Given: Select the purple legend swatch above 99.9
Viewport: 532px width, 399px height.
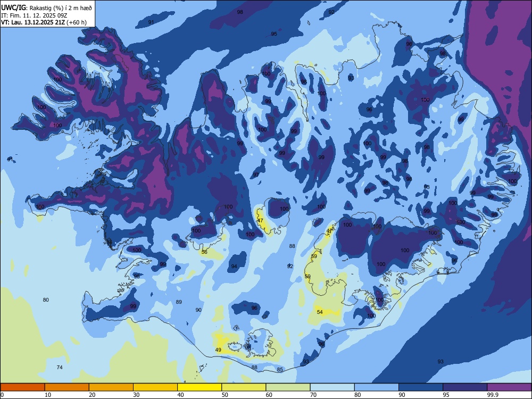Looking at the screenshot, I should point(509,387).
